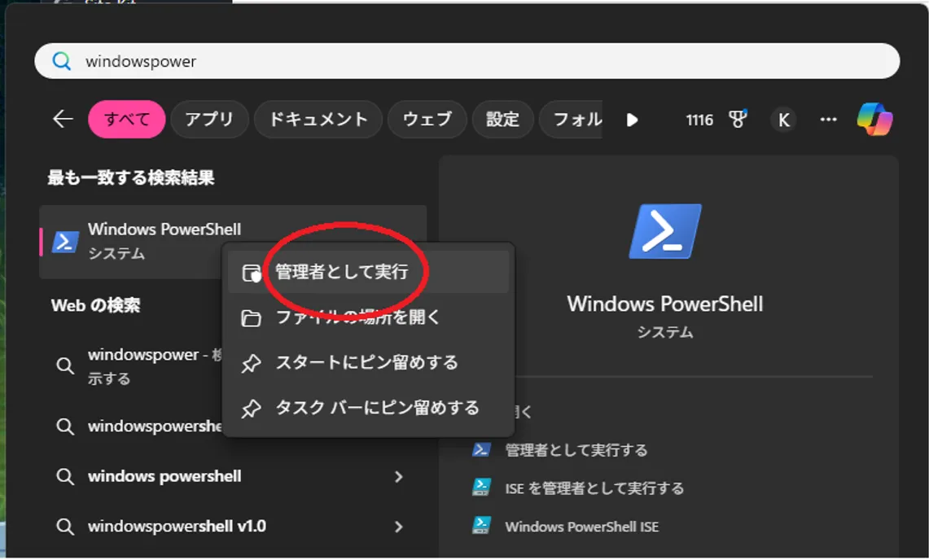Expand the windowspowershell v1.0 suggestion chevron

point(399,527)
